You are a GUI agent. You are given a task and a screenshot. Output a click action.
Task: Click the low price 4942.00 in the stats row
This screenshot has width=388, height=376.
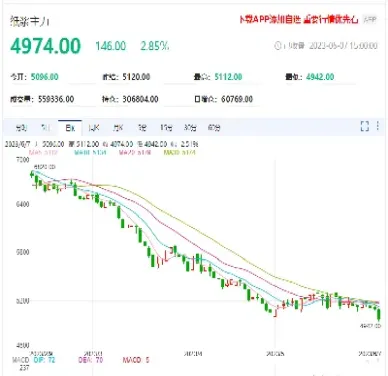[x=320, y=77]
